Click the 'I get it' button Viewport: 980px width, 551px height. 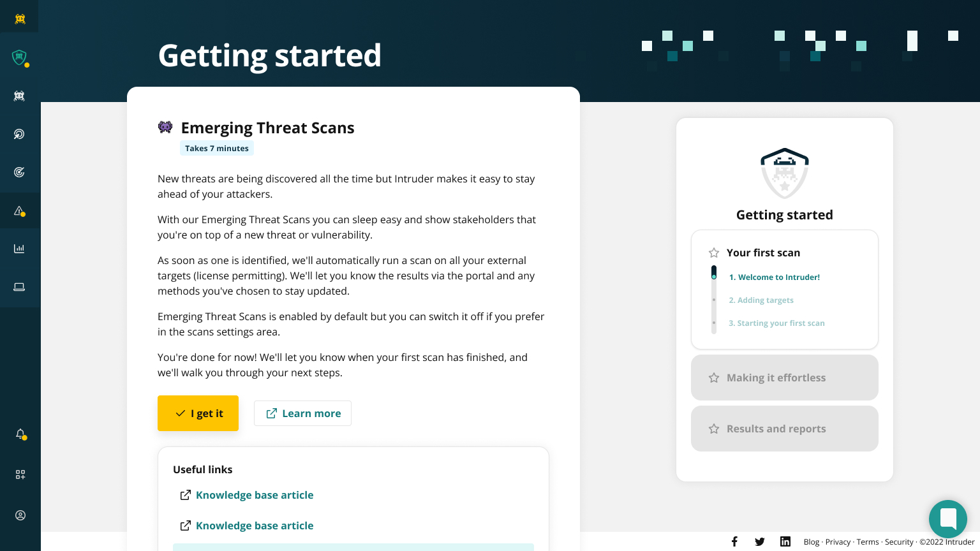coord(198,413)
